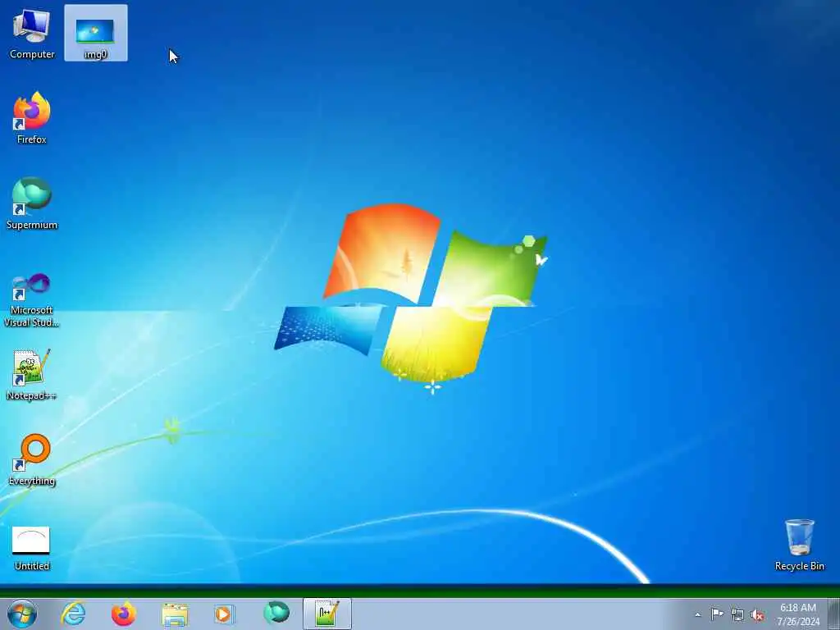Viewport: 840px width, 630px height.
Task: Select the Supermium desktop shortcut
Action: [32, 203]
